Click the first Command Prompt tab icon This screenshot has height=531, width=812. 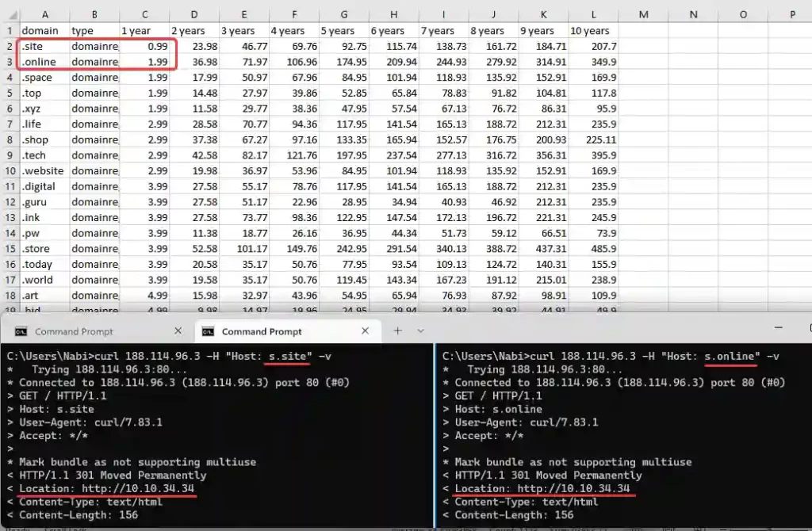pos(21,332)
